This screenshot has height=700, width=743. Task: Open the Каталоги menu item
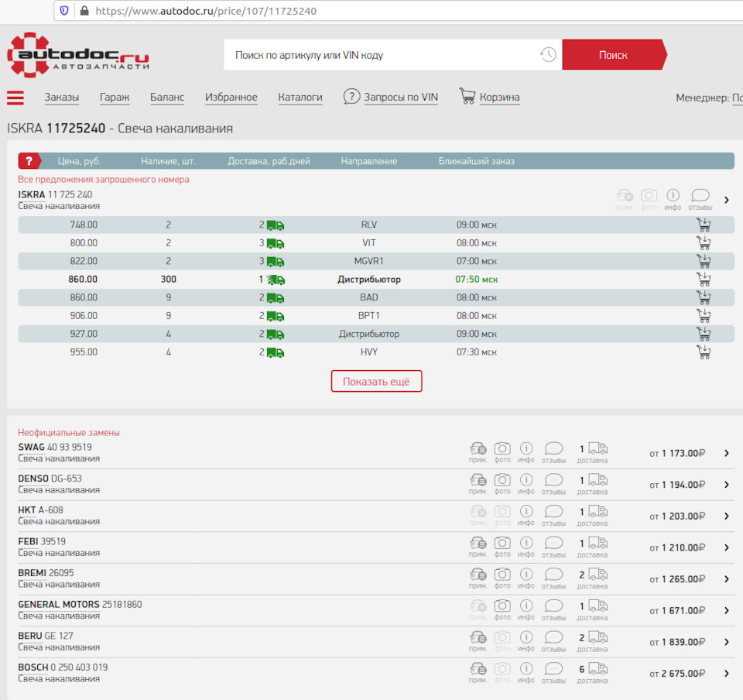pos(300,97)
